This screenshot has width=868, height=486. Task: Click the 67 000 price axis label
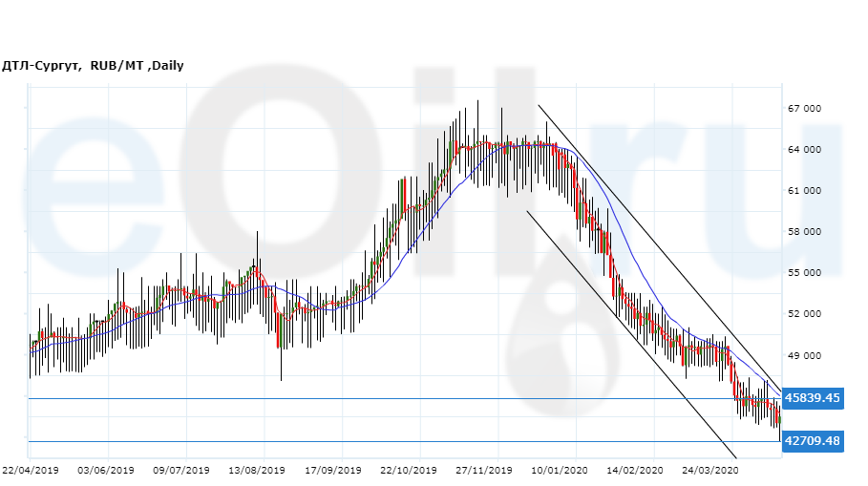pos(804,109)
